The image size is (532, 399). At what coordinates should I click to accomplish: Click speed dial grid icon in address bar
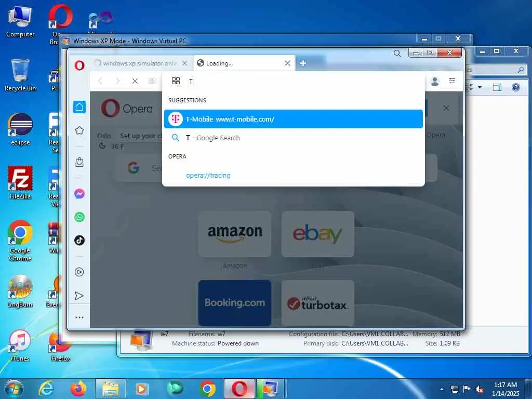click(x=176, y=81)
